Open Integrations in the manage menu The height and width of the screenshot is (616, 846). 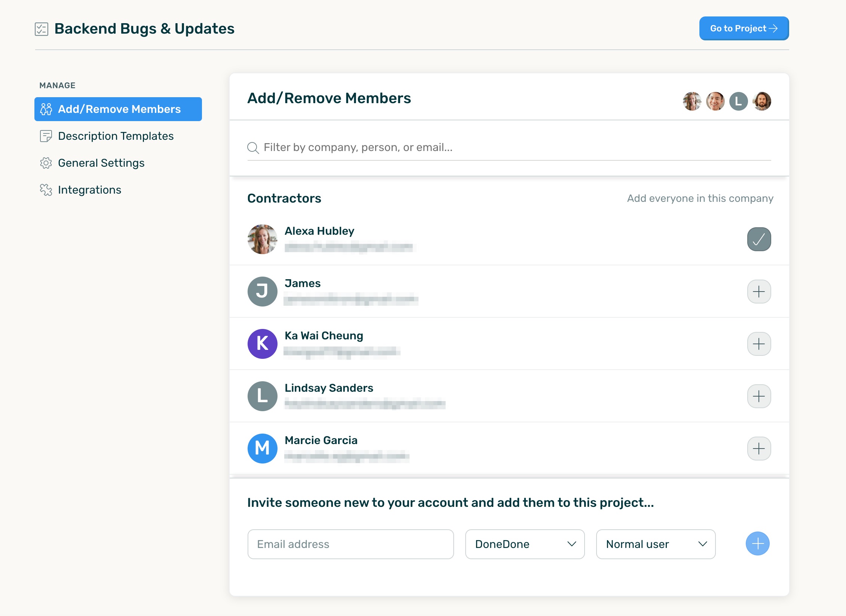point(89,190)
